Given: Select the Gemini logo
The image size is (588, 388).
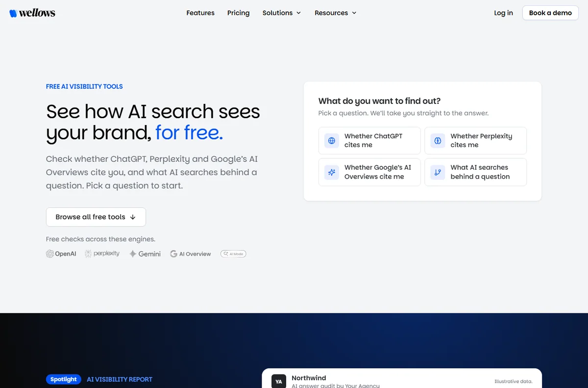Looking at the screenshot, I should click(145, 254).
